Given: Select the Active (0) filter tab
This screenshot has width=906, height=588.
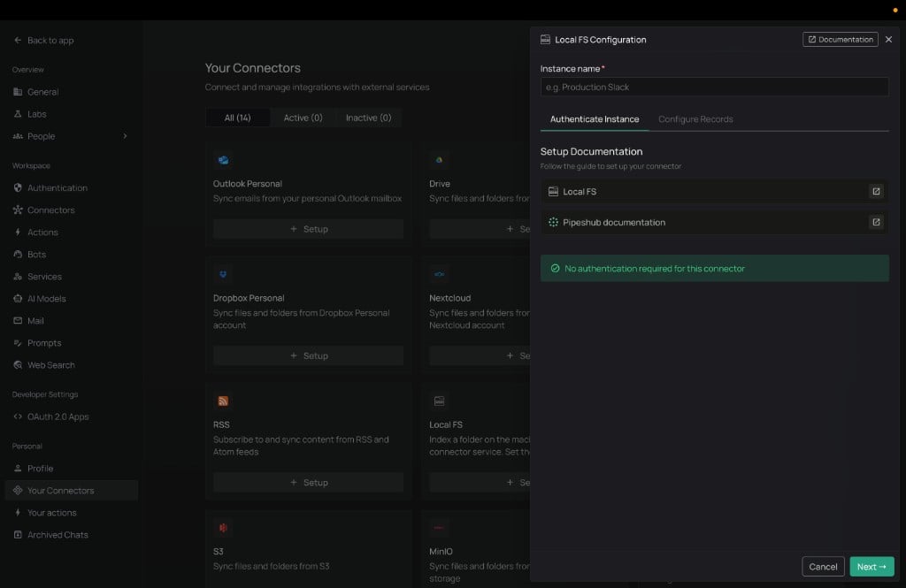Looking at the screenshot, I should tap(303, 118).
